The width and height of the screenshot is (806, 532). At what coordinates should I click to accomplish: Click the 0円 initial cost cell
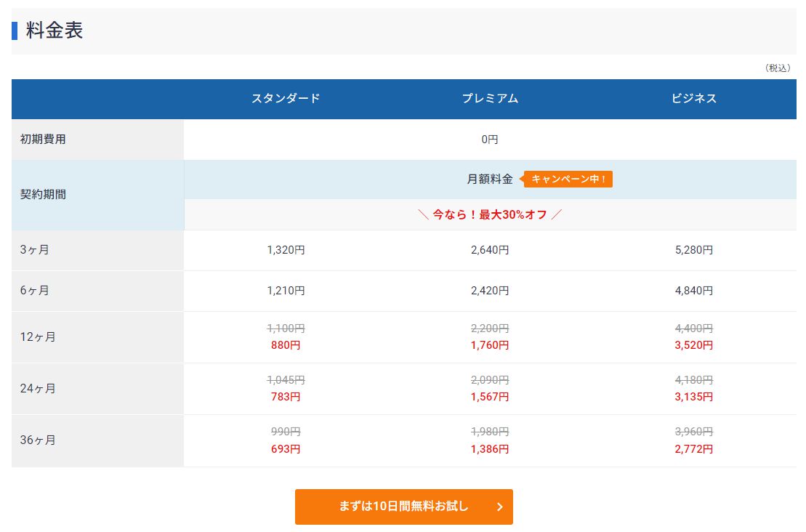tap(490, 139)
